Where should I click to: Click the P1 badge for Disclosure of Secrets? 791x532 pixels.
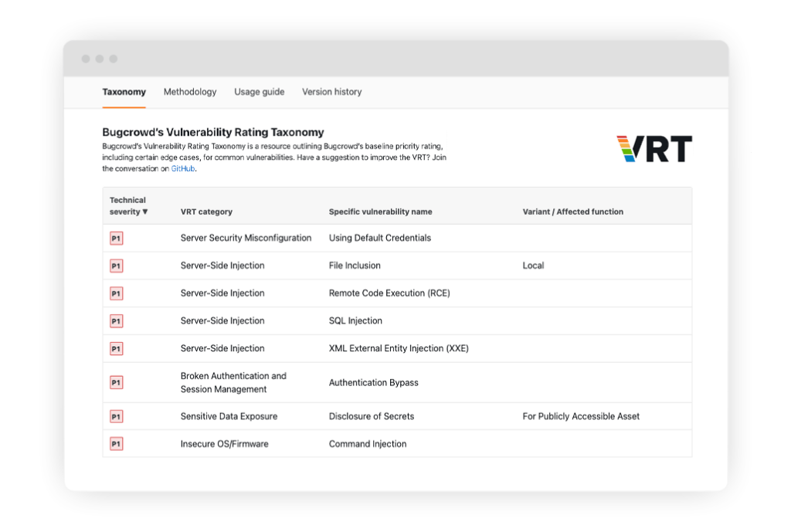(x=116, y=417)
